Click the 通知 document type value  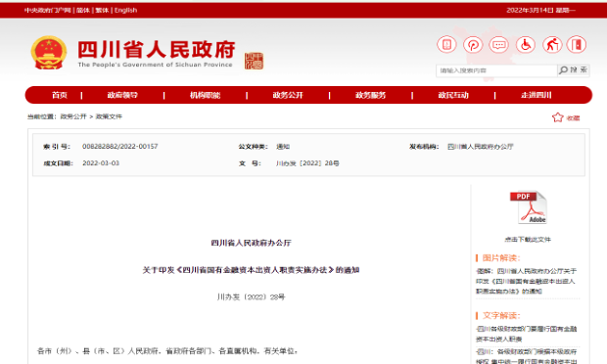[x=283, y=146]
